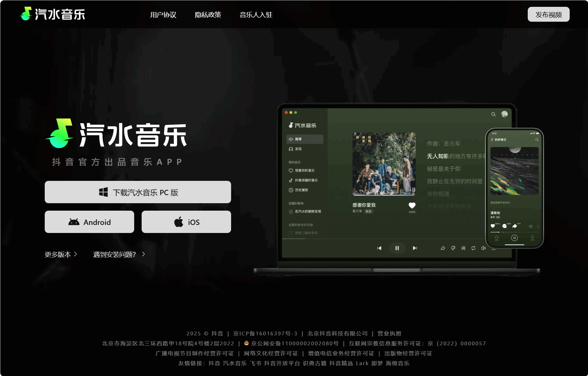Click the Apple logo icon
The width and height of the screenshot is (588, 376).
tap(179, 222)
